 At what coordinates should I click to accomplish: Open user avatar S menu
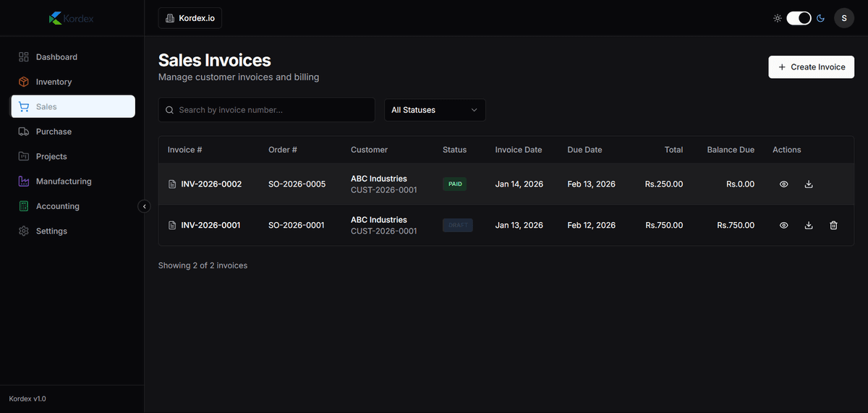point(844,18)
